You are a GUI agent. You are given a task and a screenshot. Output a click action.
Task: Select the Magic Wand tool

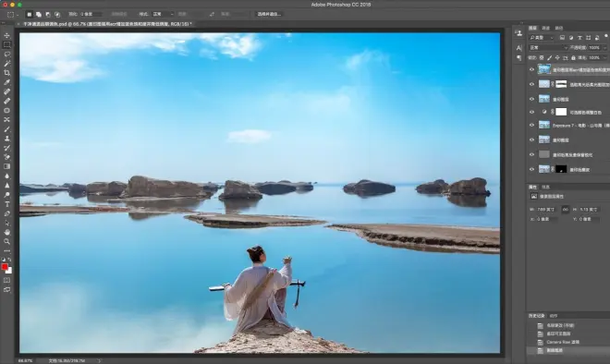coord(6,64)
